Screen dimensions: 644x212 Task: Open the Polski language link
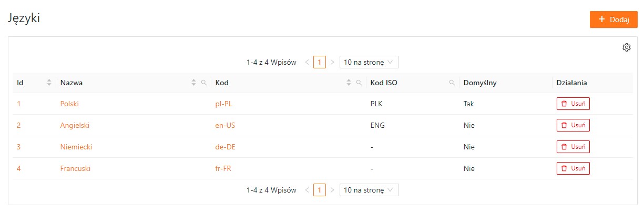pyautogui.click(x=69, y=104)
